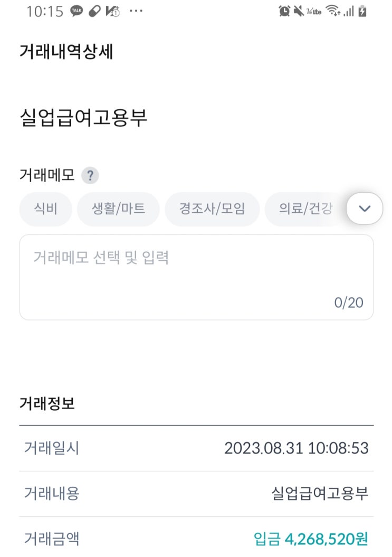Viewport: 392px width, 557px height.
Task: Tap the alarm clock status icon
Action: pos(284,12)
